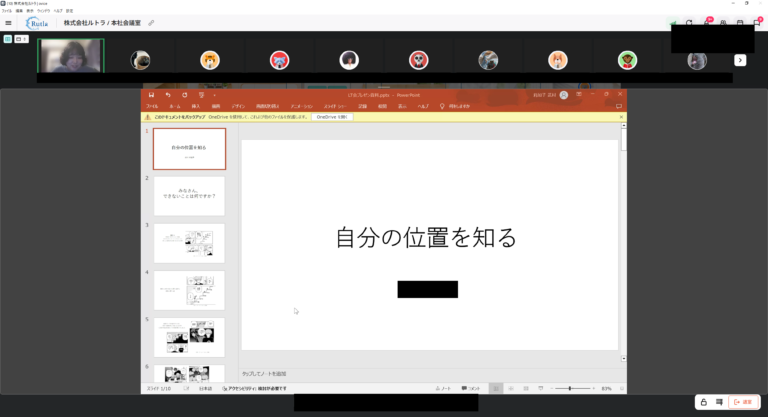Switch to the 挿入 ribbon tab in PowerPoint
768x417 pixels.
(x=195, y=106)
